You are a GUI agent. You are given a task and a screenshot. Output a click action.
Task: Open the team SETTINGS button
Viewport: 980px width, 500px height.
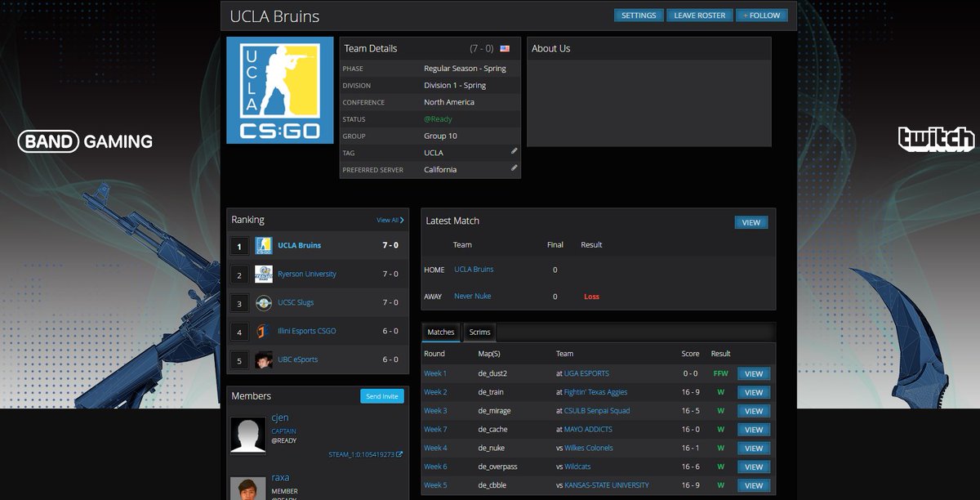point(639,16)
